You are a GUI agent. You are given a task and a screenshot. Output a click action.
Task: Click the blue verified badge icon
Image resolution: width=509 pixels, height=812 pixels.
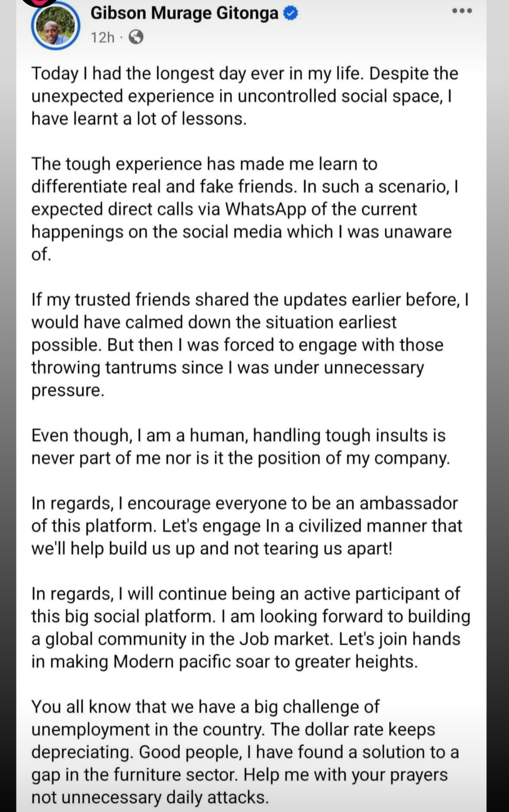pyautogui.click(x=291, y=14)
